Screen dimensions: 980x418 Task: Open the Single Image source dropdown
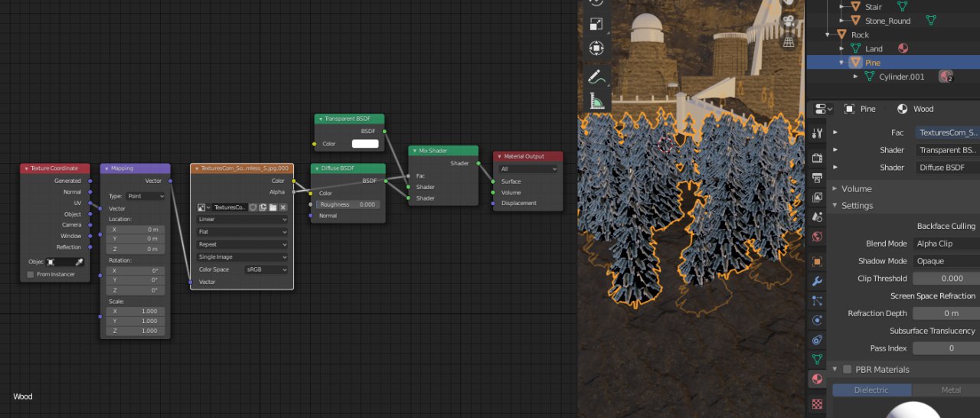(242, 257)
